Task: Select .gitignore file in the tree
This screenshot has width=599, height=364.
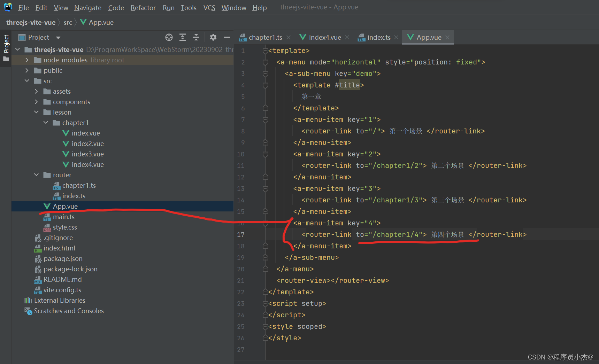Action: (x=58, y=238)
